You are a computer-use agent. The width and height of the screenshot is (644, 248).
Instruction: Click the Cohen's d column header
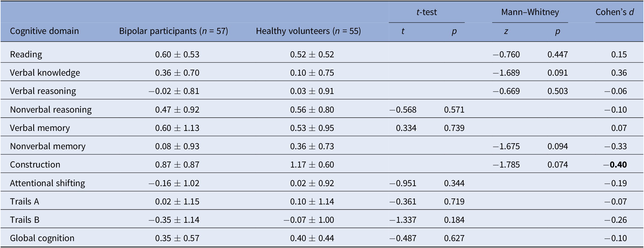point(615,12)
